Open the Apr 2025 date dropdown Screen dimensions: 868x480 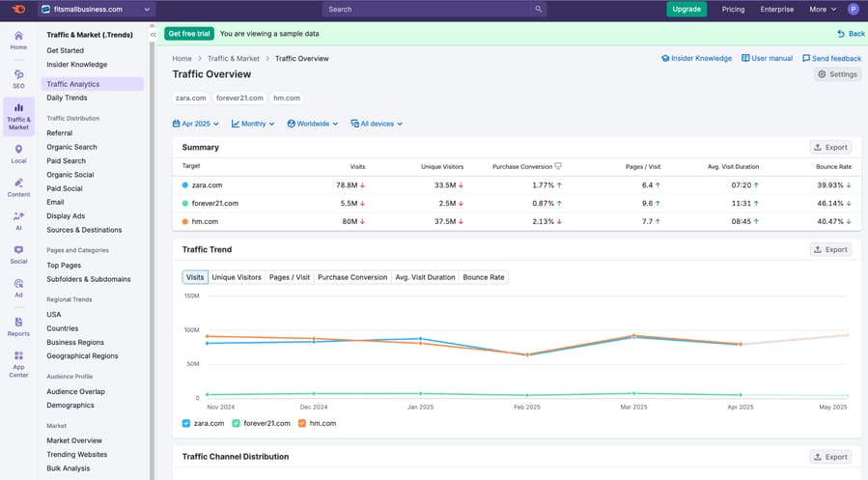pyautogui.click(x=195, y=124)
